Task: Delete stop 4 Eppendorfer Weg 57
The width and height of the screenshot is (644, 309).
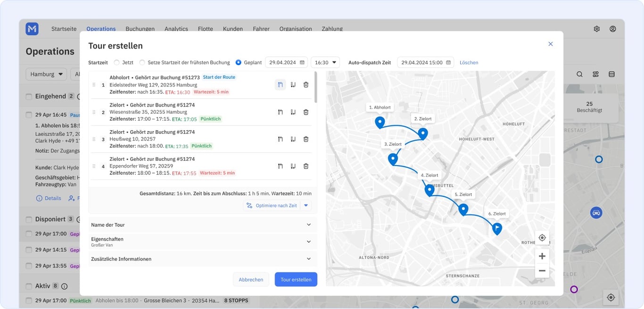Action: tap(306, 166)
